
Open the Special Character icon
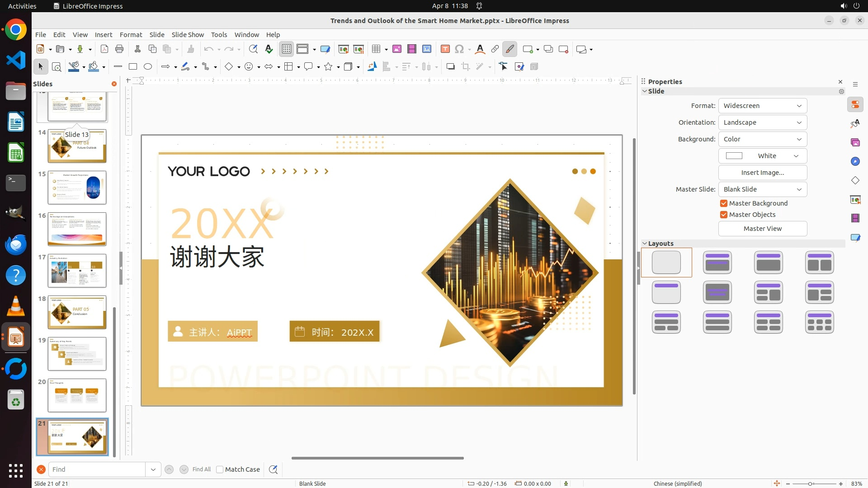[459, 49]
